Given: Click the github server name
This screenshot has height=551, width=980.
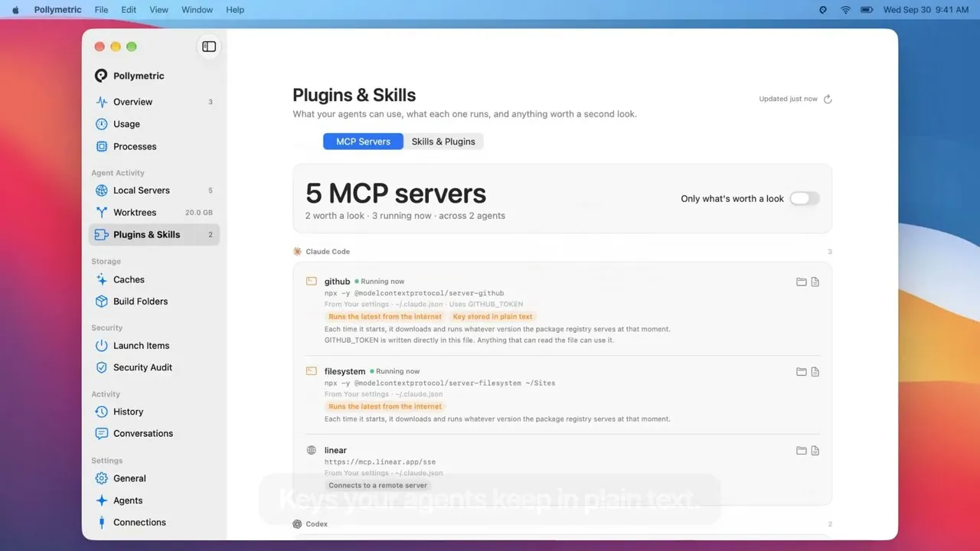Looking at the screenshot, I should pos(337,282).
